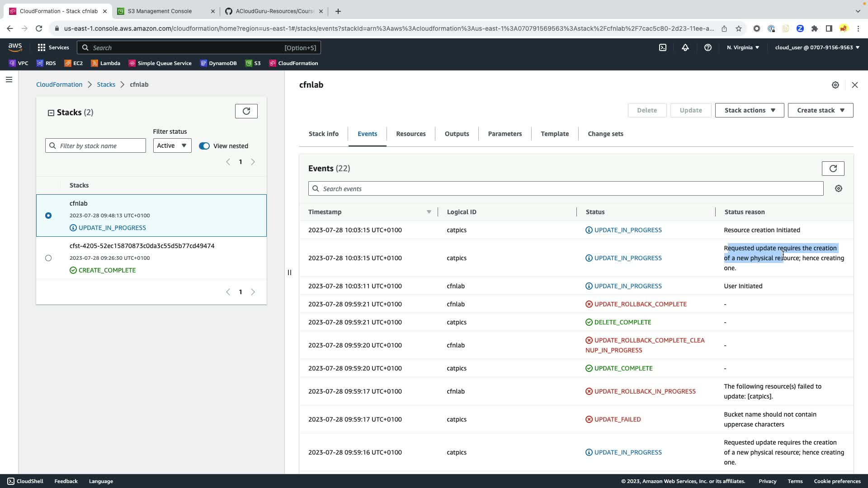Open events table preferences gear
The width and height of the screenshot is (868, 488).
point(839,189)
